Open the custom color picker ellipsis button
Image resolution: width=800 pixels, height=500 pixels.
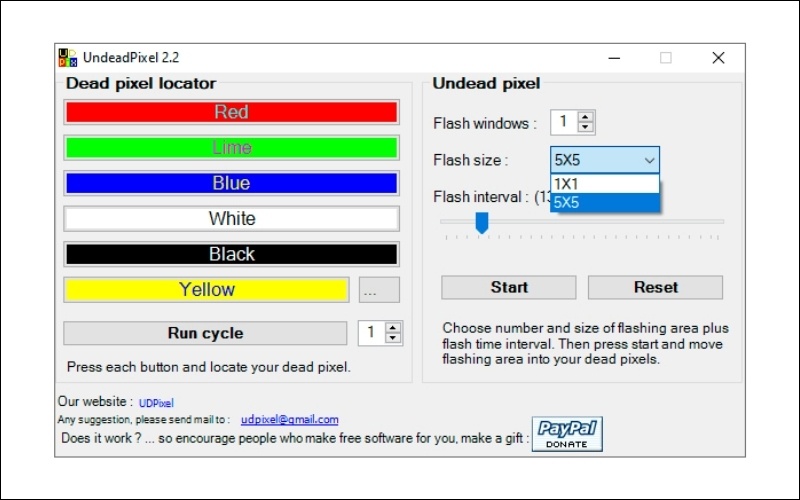[379, 290]
